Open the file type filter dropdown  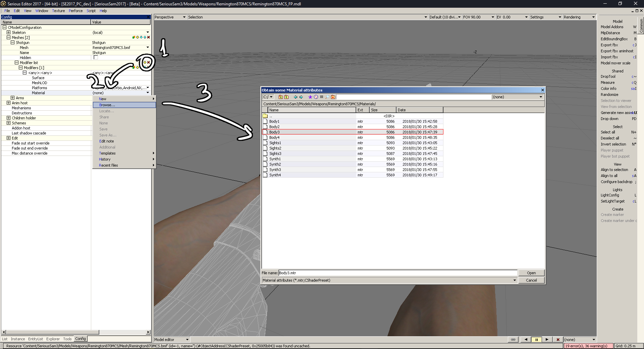[x=389, y=280]
